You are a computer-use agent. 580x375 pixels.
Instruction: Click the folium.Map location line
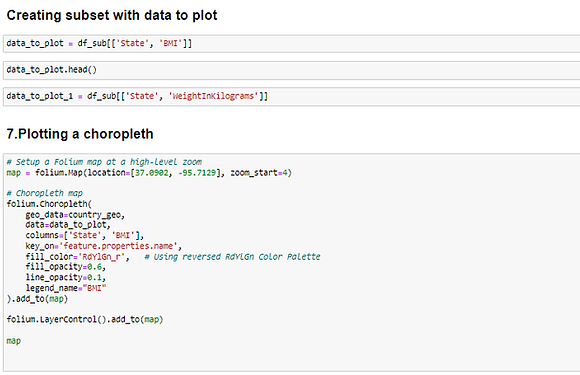tap(149, 173)
